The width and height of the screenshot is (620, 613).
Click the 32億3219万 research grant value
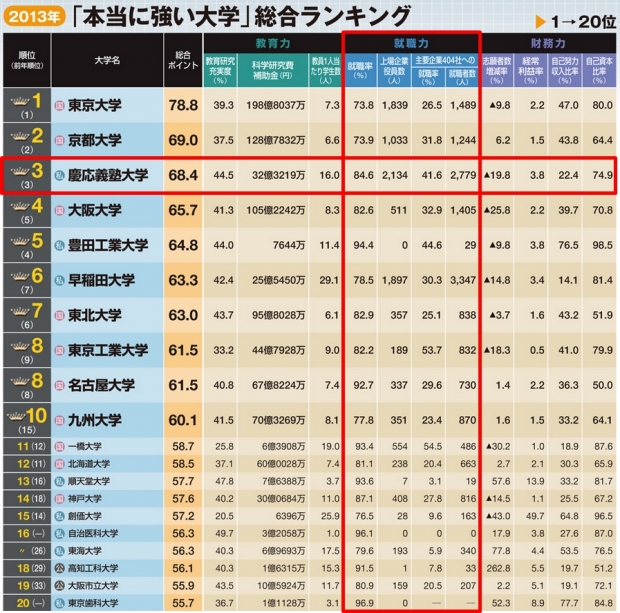tap(278, 175)
